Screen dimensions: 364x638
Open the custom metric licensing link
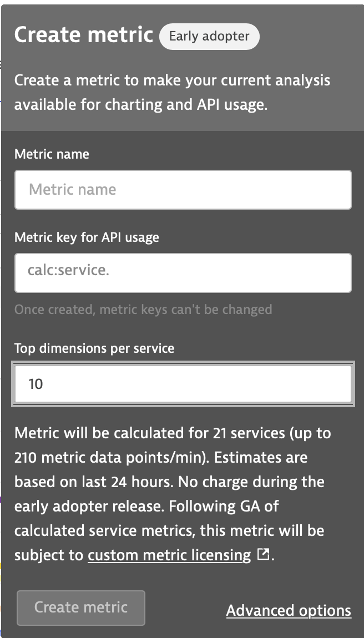click(169, 555)
